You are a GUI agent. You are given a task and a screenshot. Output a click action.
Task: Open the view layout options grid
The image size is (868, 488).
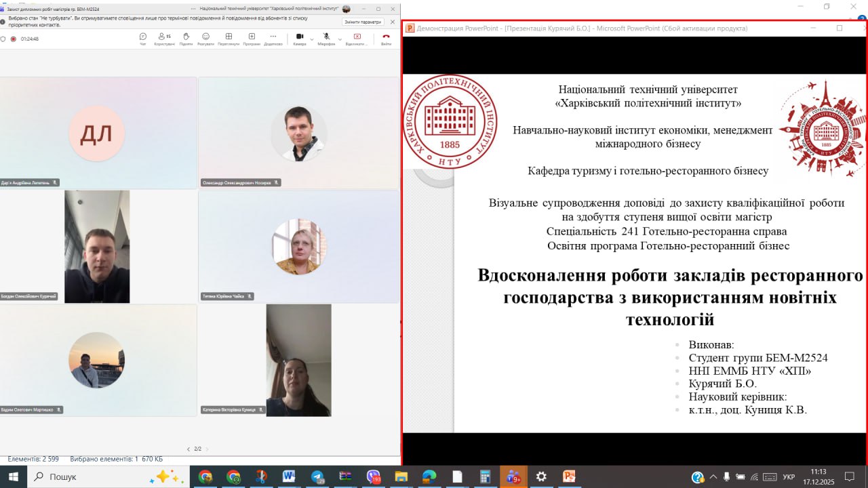(x=229, y=38)
